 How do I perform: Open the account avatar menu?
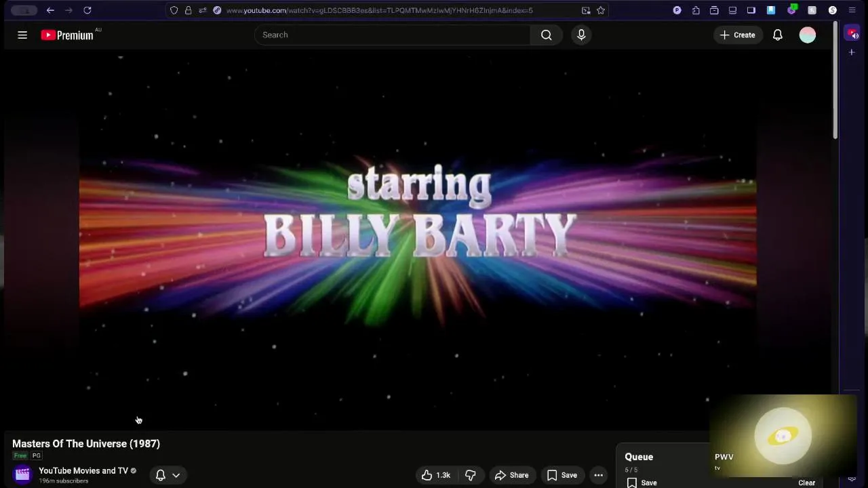(x=808, y=35)
